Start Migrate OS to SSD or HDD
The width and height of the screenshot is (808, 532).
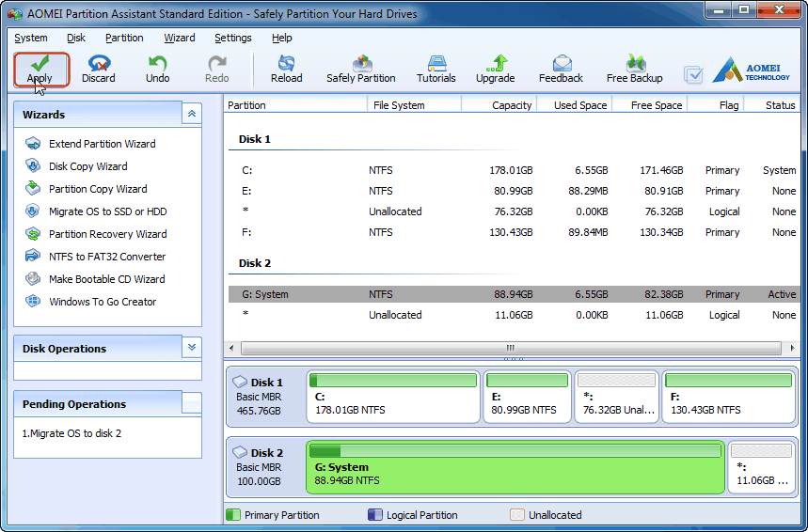(x=107, y=211)
